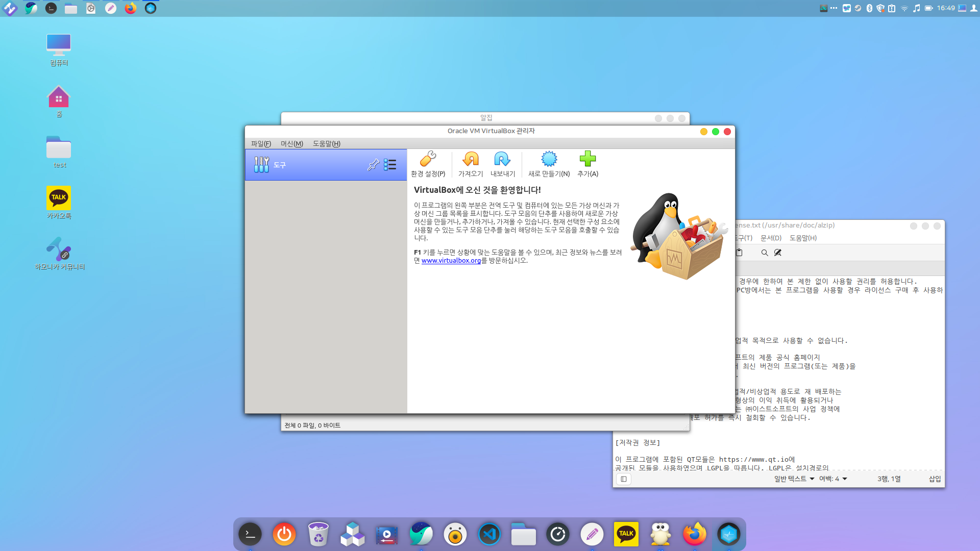Image resolution: width=980 pixels, height=551 pixels.
Task: Switch to VirtualBox icon in dock
Action: pyautogui.click(x=729, y=534)
